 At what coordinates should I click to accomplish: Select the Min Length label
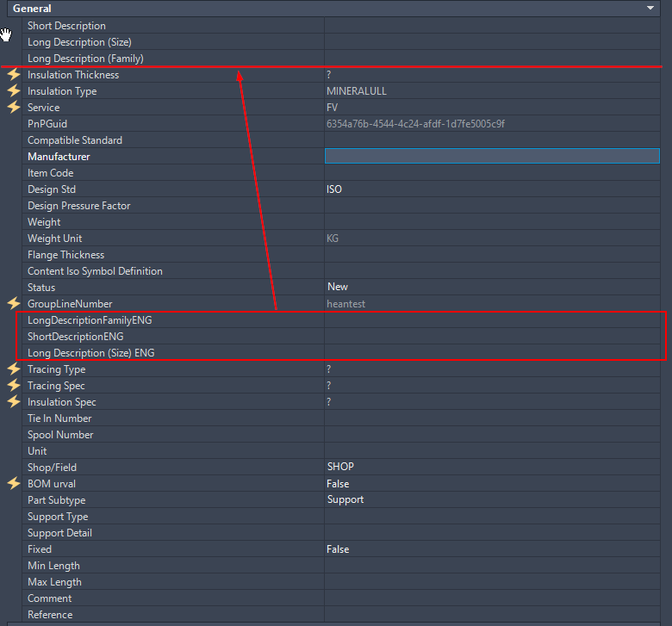coord(53,566)
